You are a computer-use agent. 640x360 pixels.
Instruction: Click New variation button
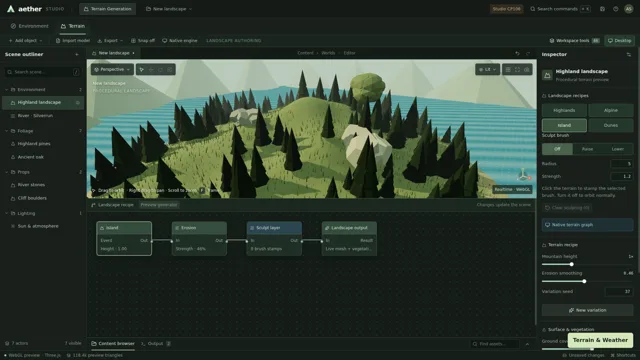tap(587, 310)
